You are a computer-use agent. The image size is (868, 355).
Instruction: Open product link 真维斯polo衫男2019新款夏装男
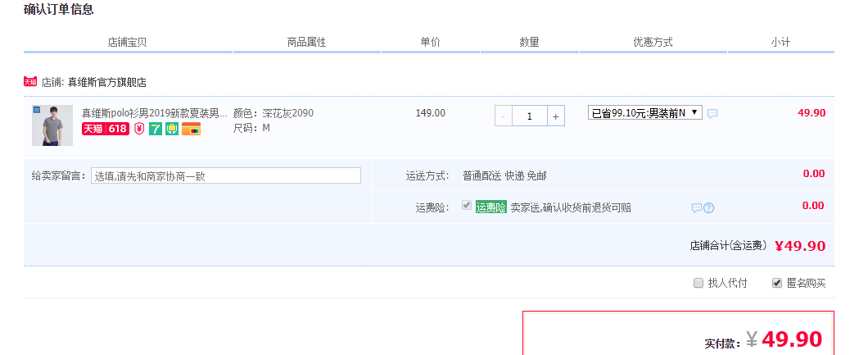pos(155,113)
